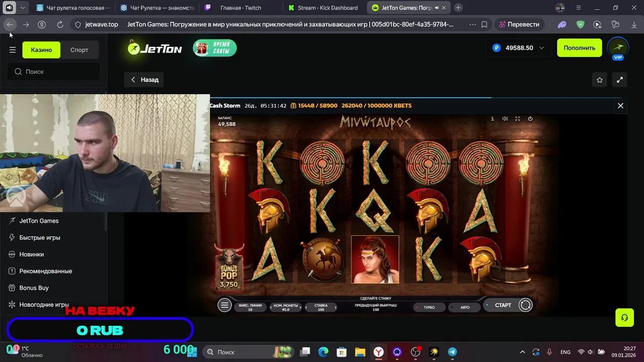Open JetTon Games category
Viewport: 644px width, 362px height.
(x=39, y=221)
